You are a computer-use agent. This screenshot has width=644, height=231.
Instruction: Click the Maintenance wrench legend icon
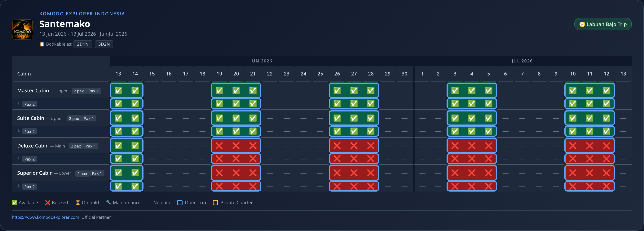pos(109,203)
